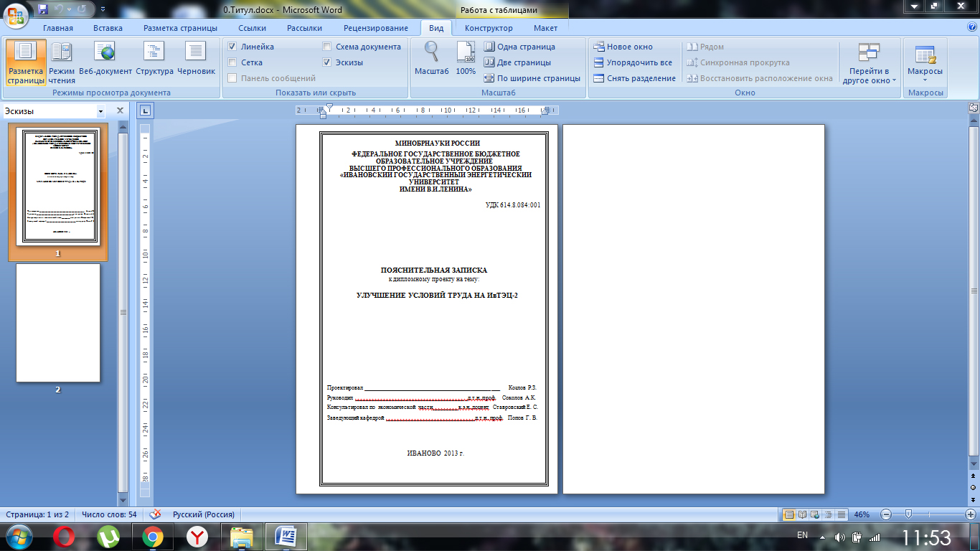Open uTorrent from the taskbar
The width and height of the screenshot is (980, 551).
pos(108,537)
